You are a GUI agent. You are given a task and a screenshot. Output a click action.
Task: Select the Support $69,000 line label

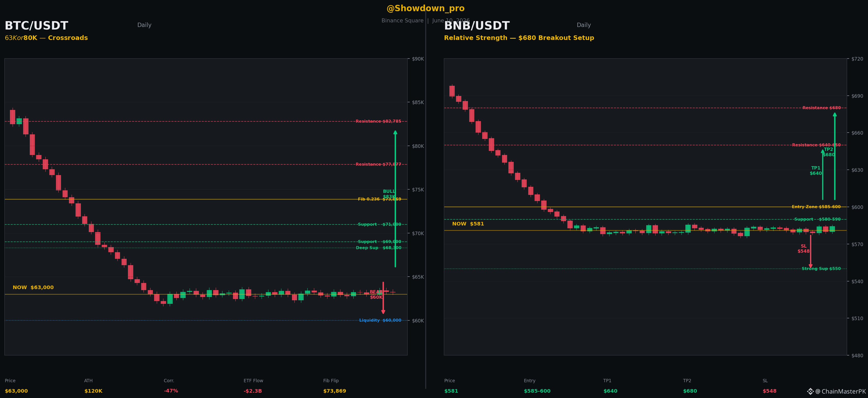tap(379, 242)
